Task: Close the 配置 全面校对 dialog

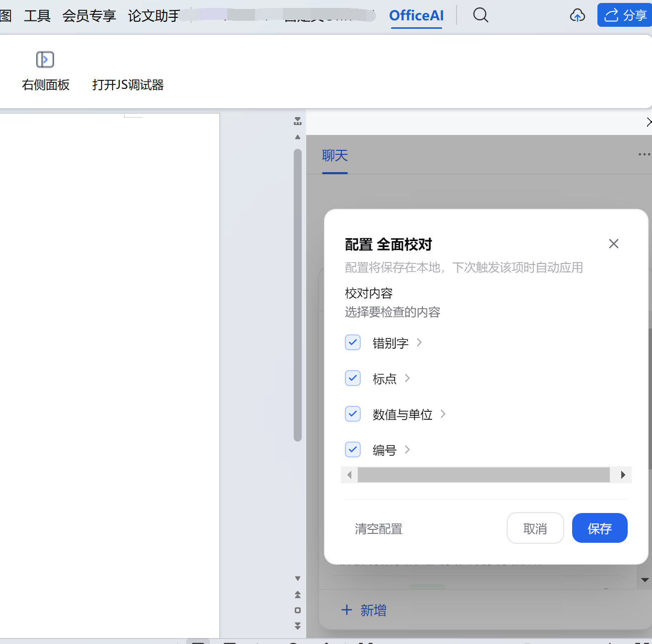Action: [x=614, y=244]
